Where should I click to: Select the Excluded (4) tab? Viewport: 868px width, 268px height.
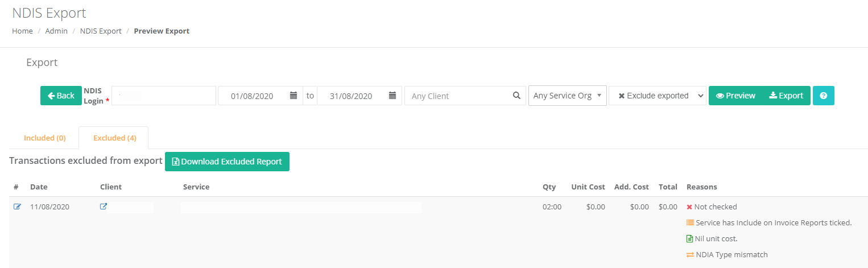pyautogui.click(x=114, y=138)
